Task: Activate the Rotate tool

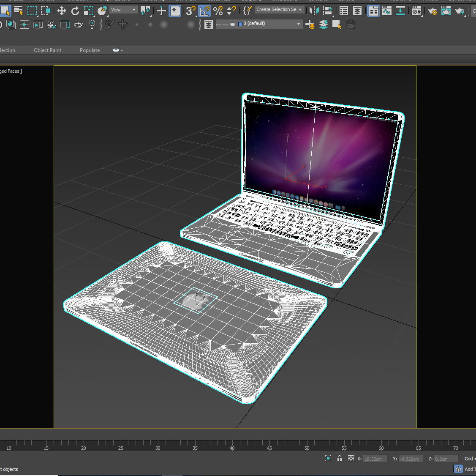Action: tap(75, 11)
